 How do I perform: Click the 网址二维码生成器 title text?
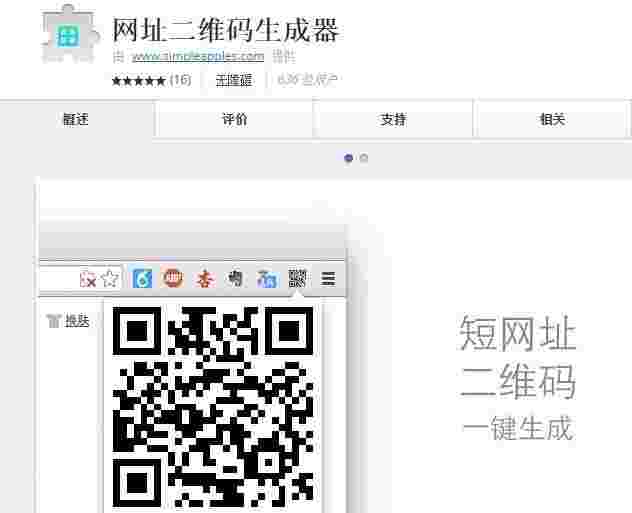coord(226,30)
